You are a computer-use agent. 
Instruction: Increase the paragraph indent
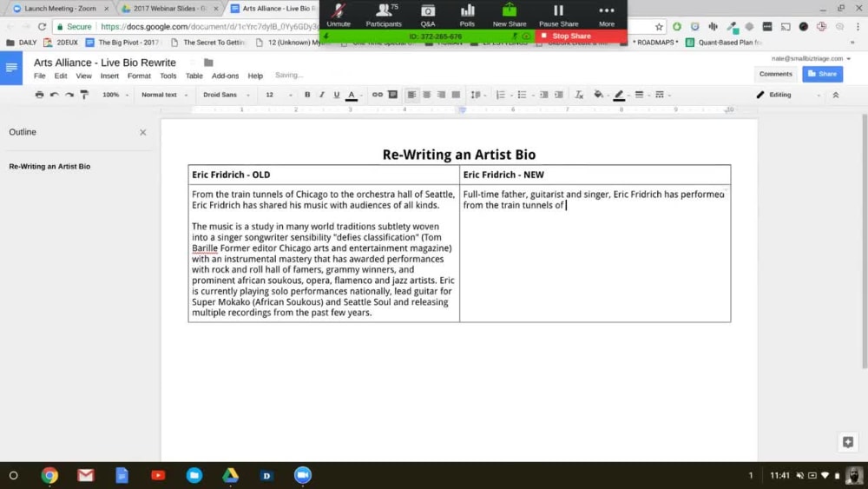558,95
